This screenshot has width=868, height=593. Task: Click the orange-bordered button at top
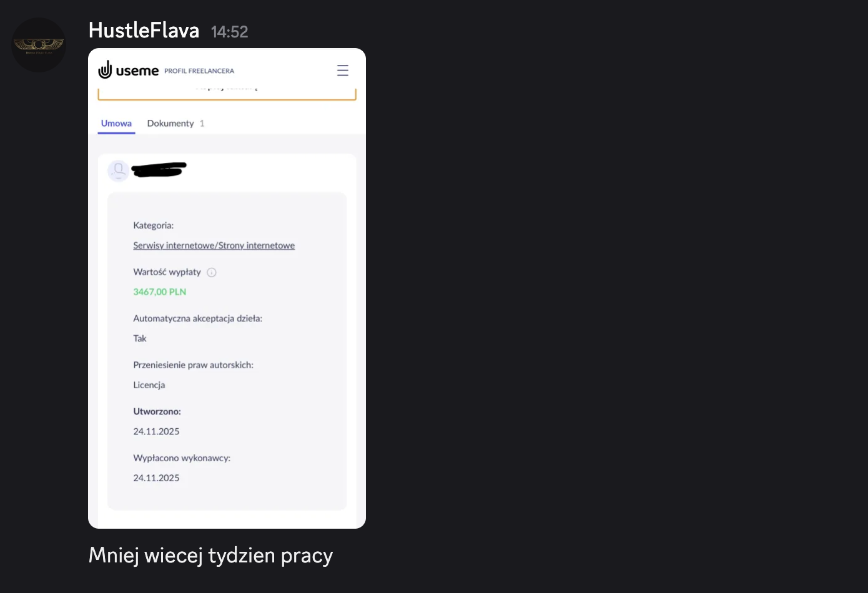pyautogui.click(x=227, y=94)
